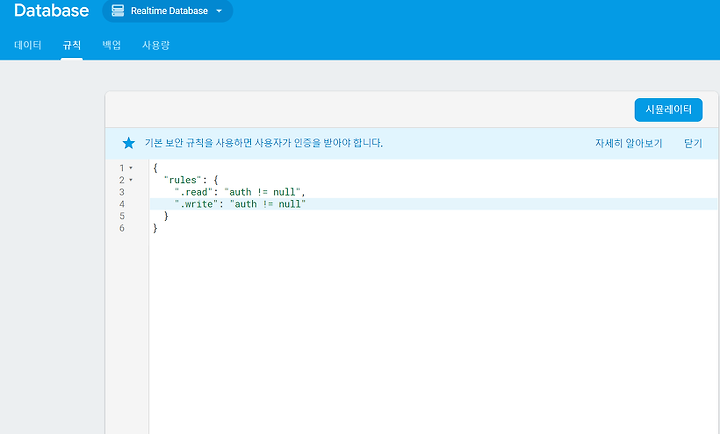This screenshot has width=720, height=434.
Task: Click the 자세히 알아보기 link
Action: 629,143
